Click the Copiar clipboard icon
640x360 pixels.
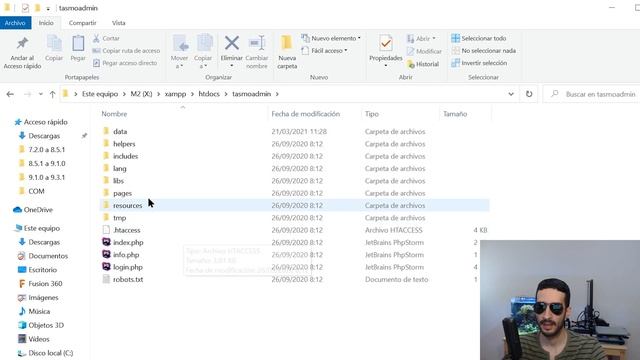click(54, 43)
